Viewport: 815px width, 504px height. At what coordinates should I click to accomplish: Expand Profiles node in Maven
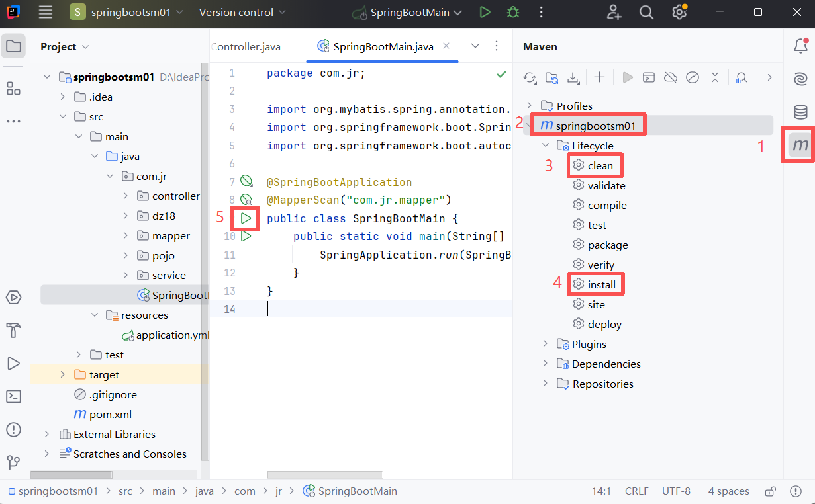click(529, 106)
